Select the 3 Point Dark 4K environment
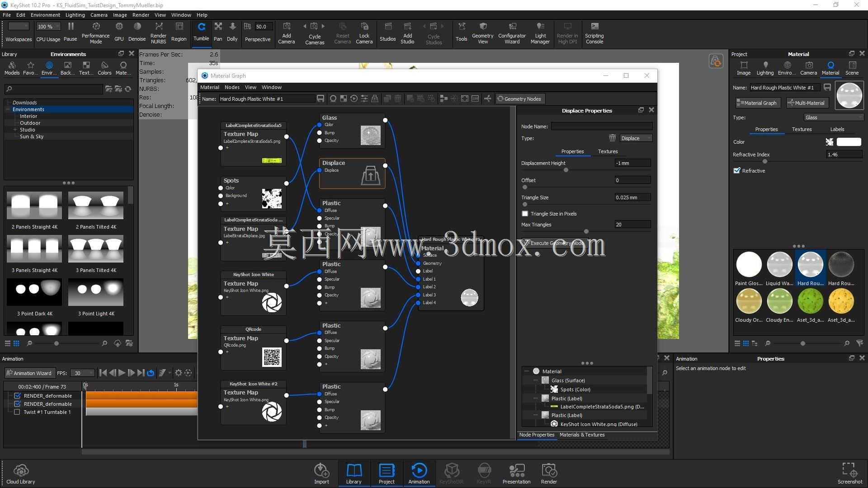The width and height of the screenshot is (868, 488). coord(34,297)
